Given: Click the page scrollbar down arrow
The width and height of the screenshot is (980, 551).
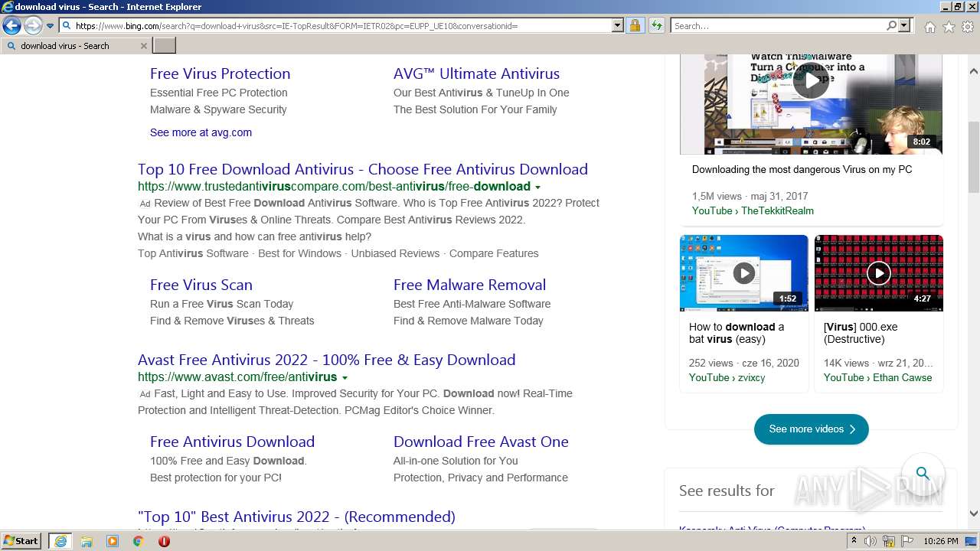Looking at the screenshot, I should (973, 514).
